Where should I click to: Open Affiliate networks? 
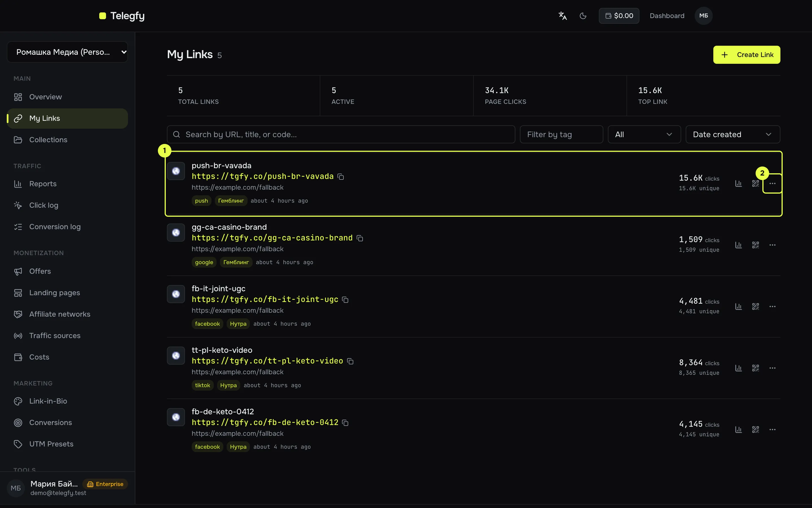67,314
